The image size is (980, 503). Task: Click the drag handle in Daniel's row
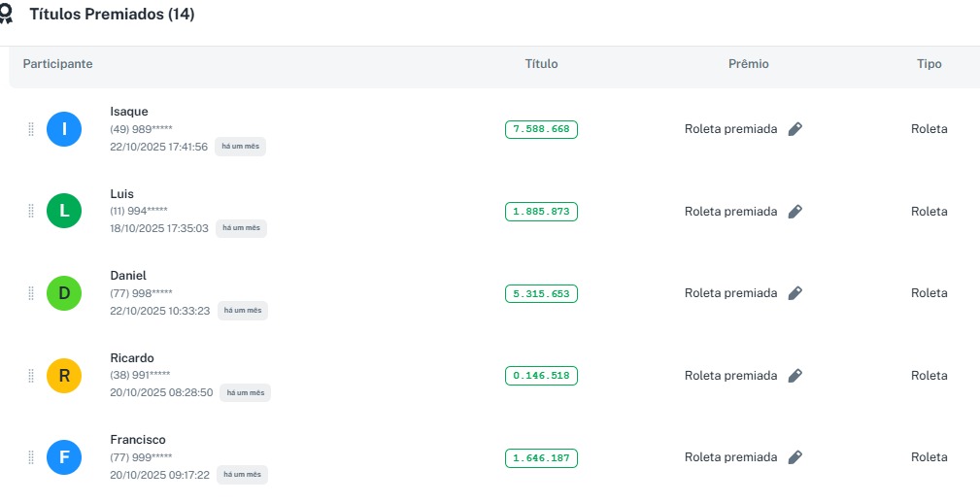point(30,293)
